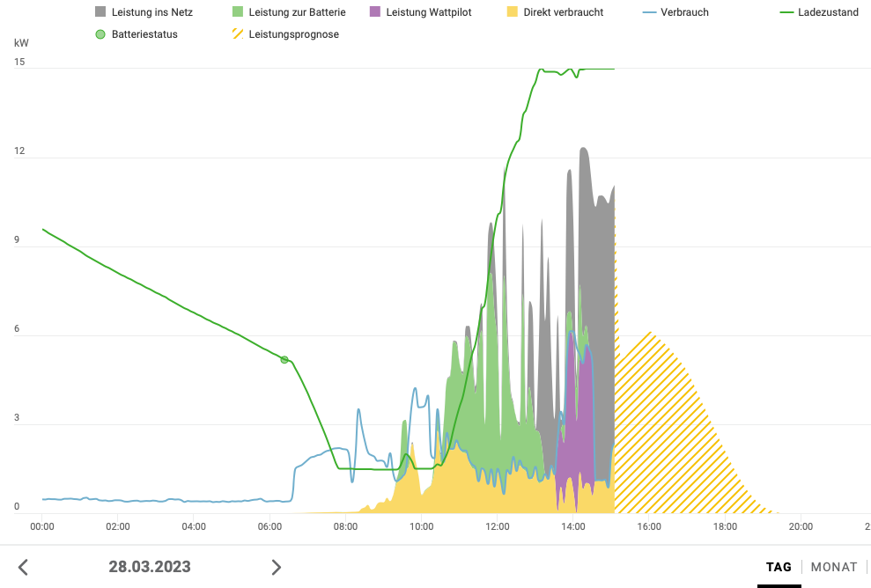Screen dimensions: 871x588
Task: Click the battery status marker on the chart
Action: pos(284,359)
